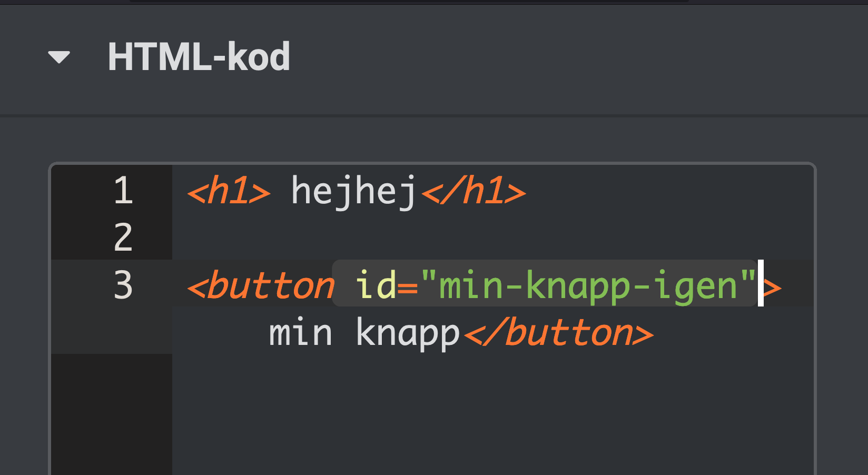Click the id attribute name
The width and height of the screenshot is (868, 475).
[375, 285]
